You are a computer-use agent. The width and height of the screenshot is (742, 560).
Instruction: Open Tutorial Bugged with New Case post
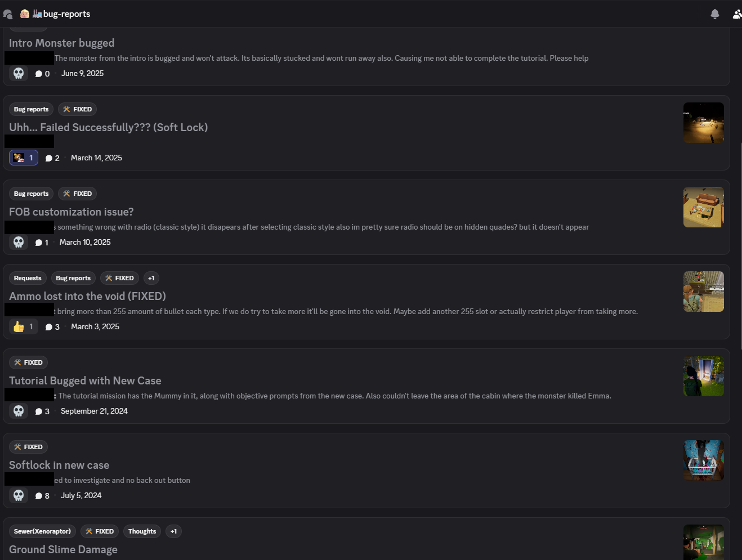85,380
